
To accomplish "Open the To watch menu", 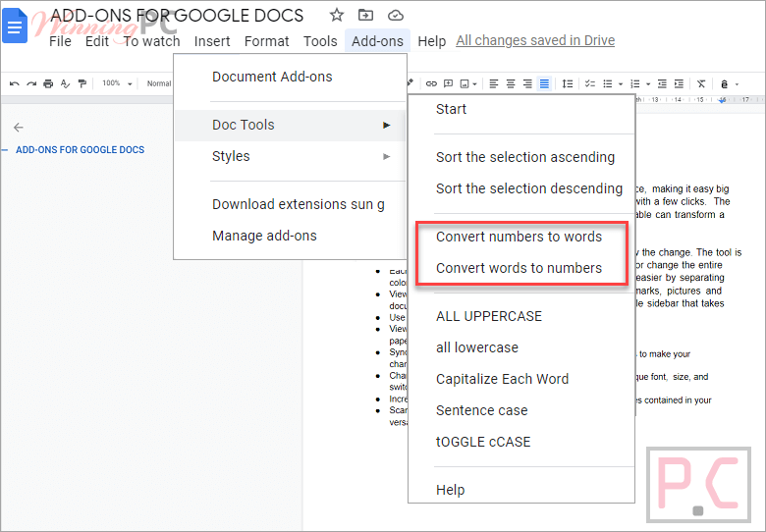I will 151,41.
